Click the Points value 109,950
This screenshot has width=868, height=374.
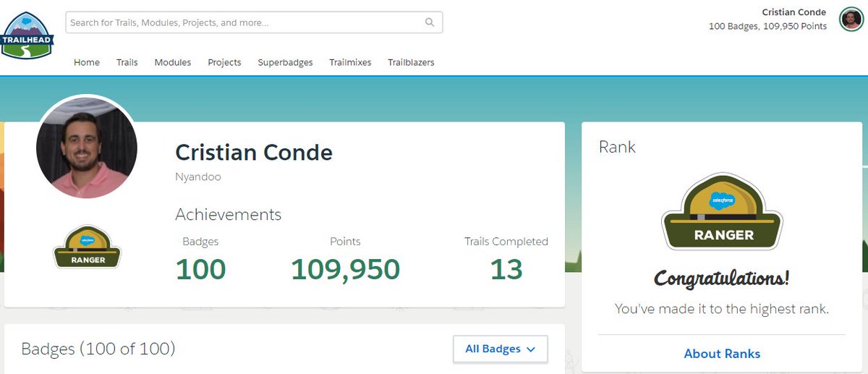point(345,270)
